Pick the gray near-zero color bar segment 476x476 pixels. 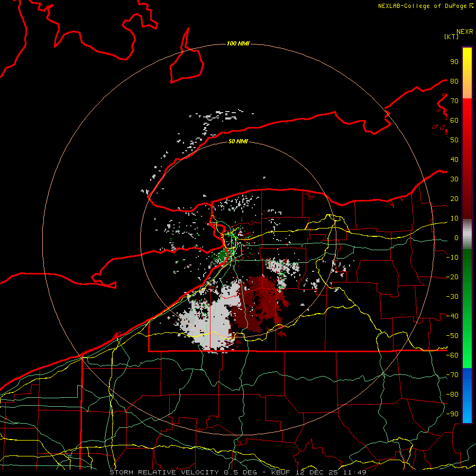tap(467, 234)
